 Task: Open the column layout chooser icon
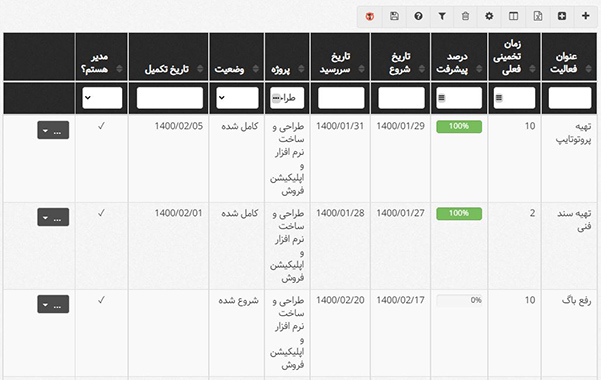[513, 16]
